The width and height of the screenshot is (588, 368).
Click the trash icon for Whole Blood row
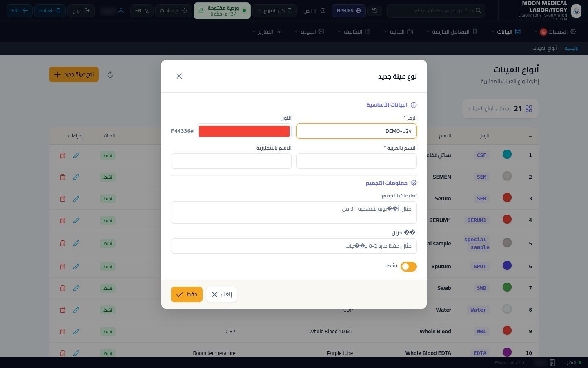(x=62, y=332)
